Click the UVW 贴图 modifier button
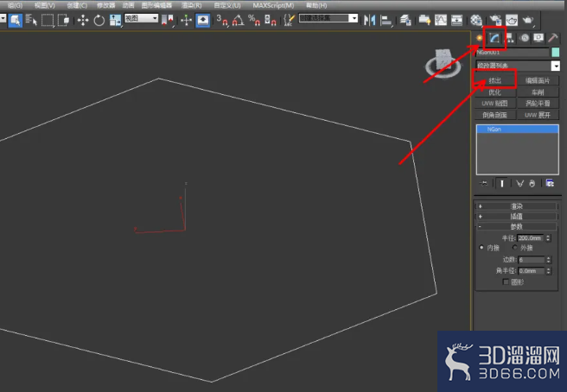567x392 pixels. click(x=495, y=104)
